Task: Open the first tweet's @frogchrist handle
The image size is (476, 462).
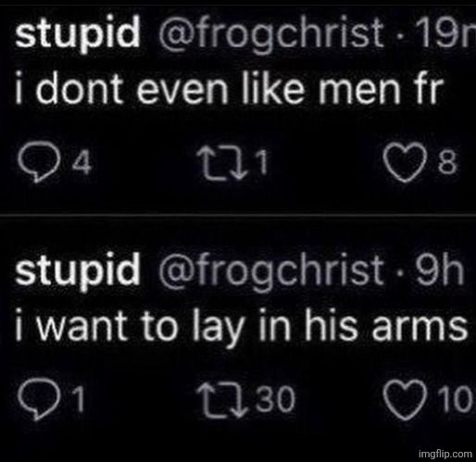Action: coord(271,36)
